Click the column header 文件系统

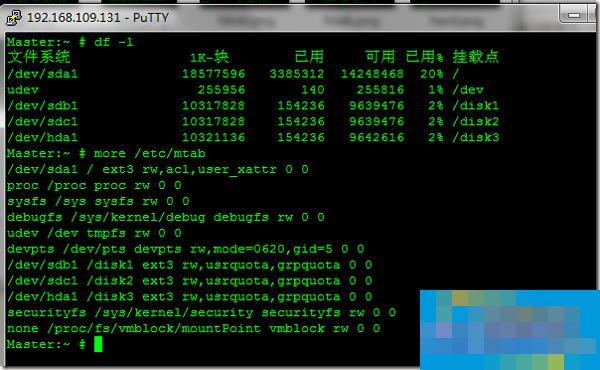point(39,57)
